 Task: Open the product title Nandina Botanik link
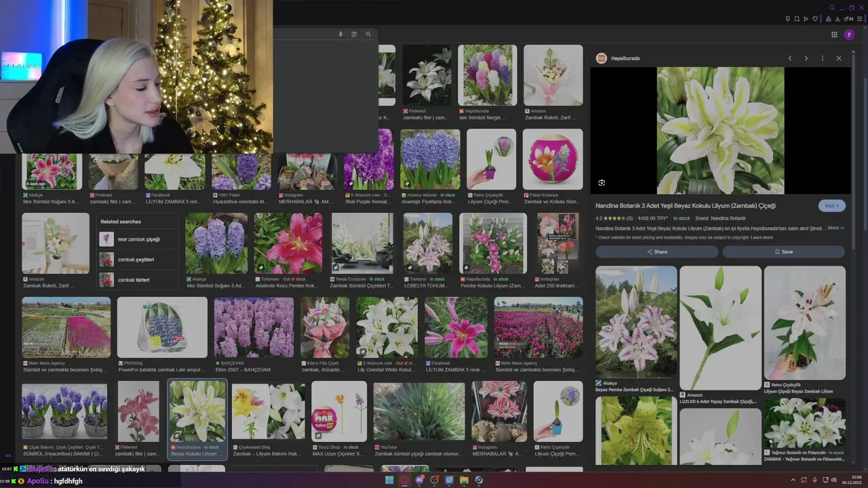[685, 205]
